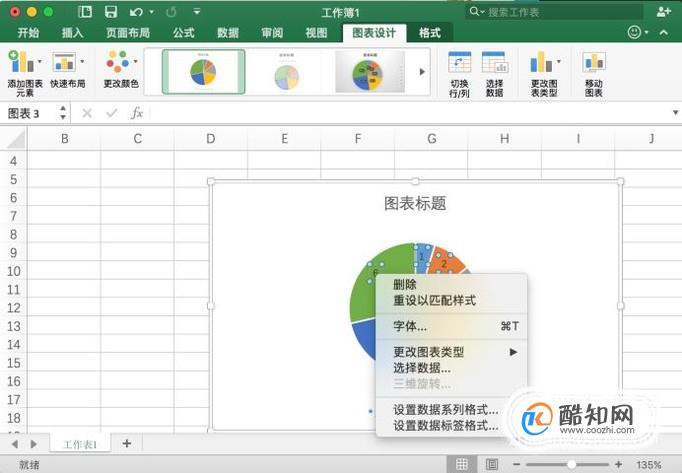Image resolution: width=682 pixels, height=473 pixels.
Task: Open the 页面布局 Page Layout tab
Action: point(128,33)
